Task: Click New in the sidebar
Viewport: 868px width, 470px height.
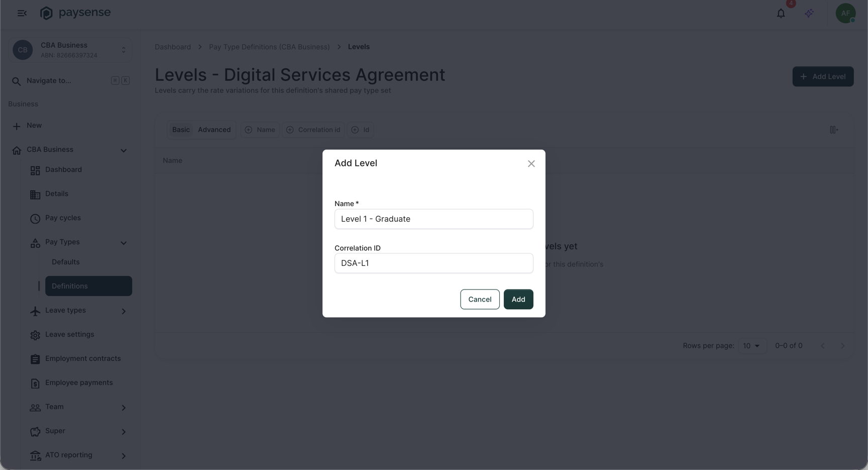Action: coord(34,126)
